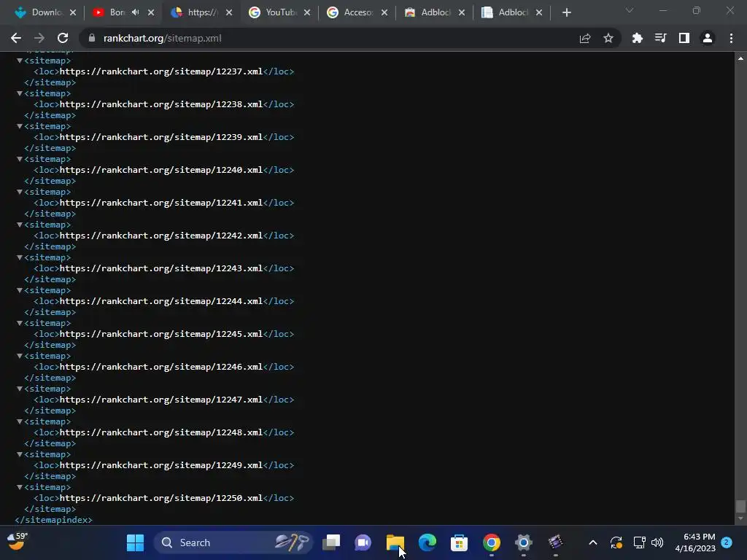Open File Explorer from taskbar
Viewport: 747px width, 560px height.
395,542
